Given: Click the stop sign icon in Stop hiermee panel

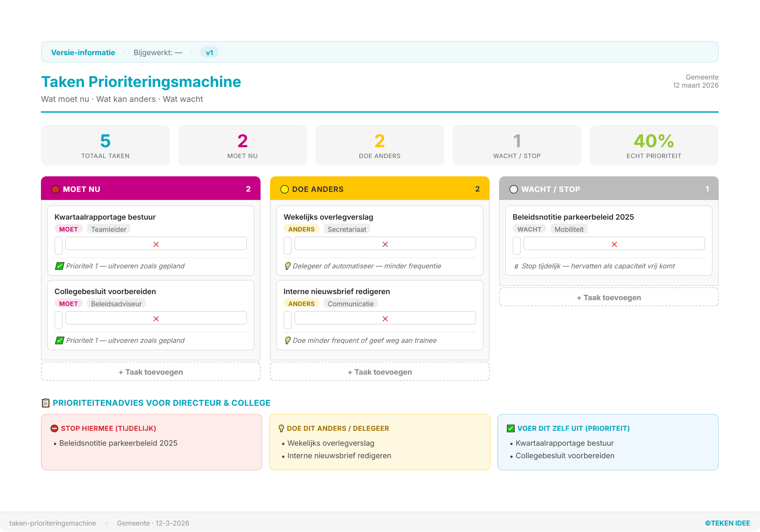Looking at the screenshot, I should [54, 428].
